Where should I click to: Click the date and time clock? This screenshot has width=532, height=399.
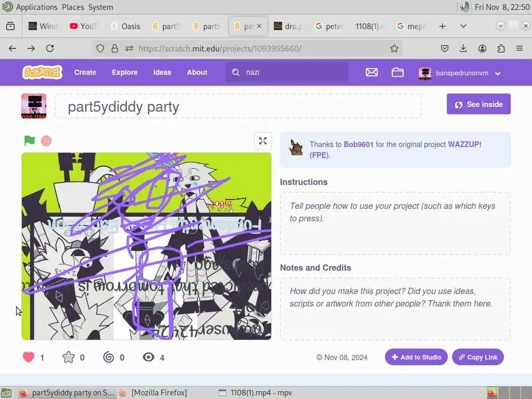(502, 7)
